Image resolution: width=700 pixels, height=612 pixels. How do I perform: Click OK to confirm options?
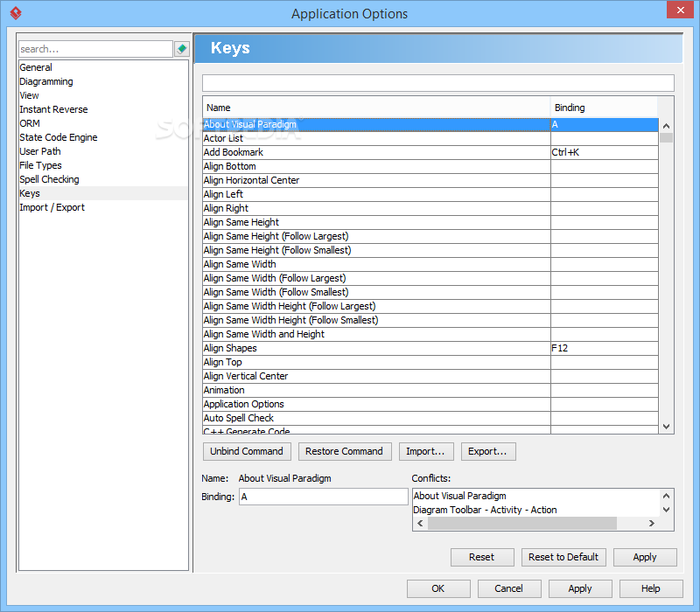438,588
